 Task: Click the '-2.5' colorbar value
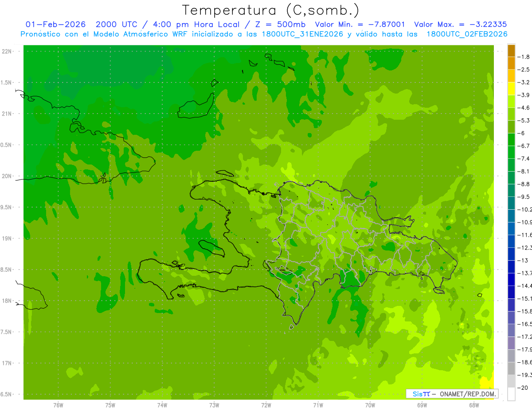(524, 70)
